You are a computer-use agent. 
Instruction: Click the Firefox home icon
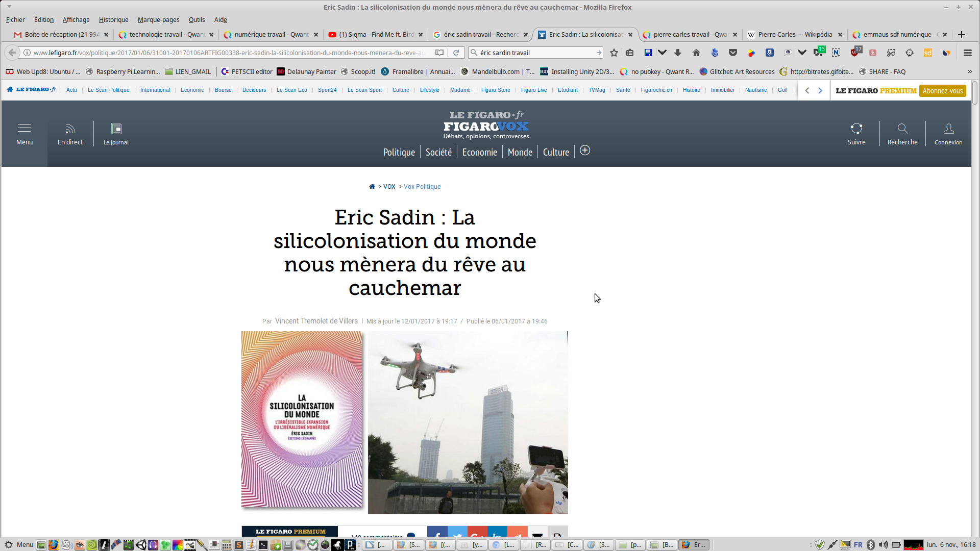click(x=696, y=53)
